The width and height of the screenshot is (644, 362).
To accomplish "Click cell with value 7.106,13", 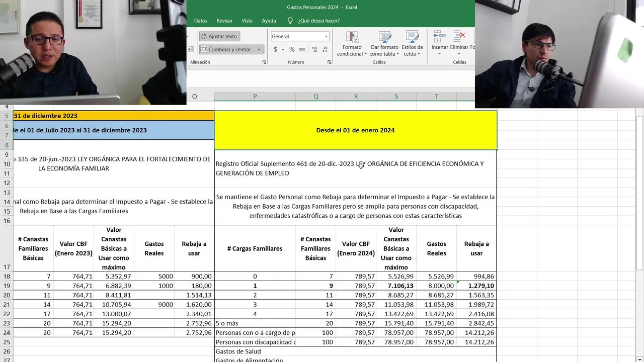I will click(x=396, y=286).
